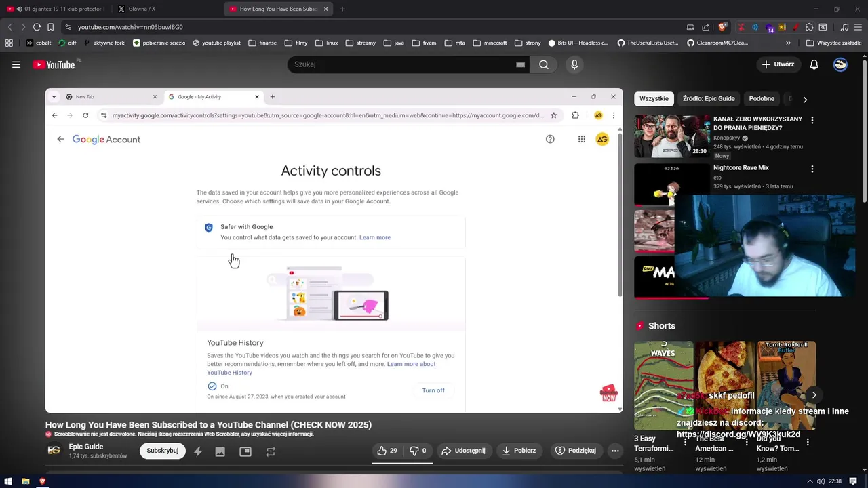The width and height of the screenshot is (868, 488).
Task: Open the Epic Guide channel name link
Action: (x=86, y=447)
